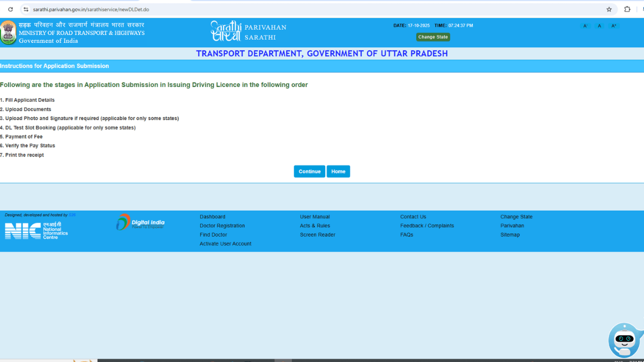Open Doctor Registration link
644x362 pixels.
coord(222,226)
